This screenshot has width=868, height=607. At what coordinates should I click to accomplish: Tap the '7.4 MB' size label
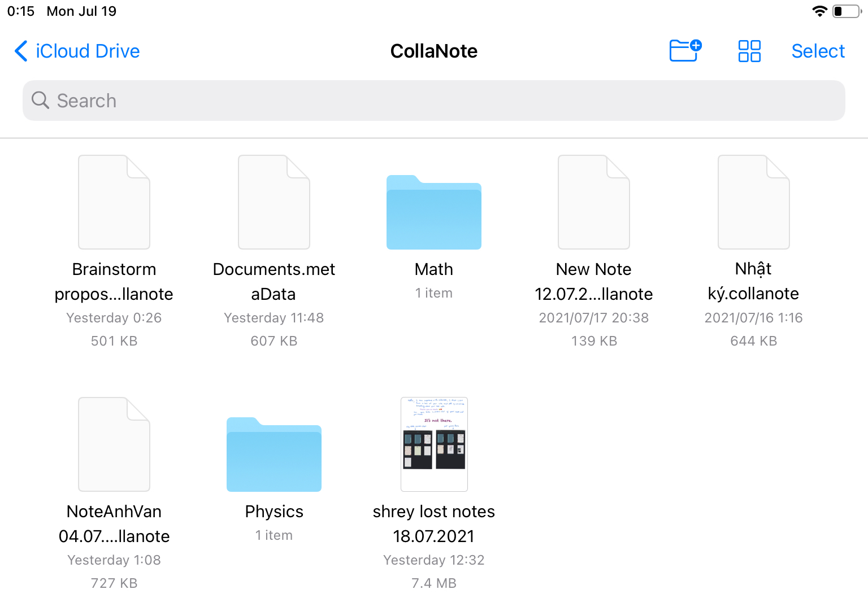(434, 583)
